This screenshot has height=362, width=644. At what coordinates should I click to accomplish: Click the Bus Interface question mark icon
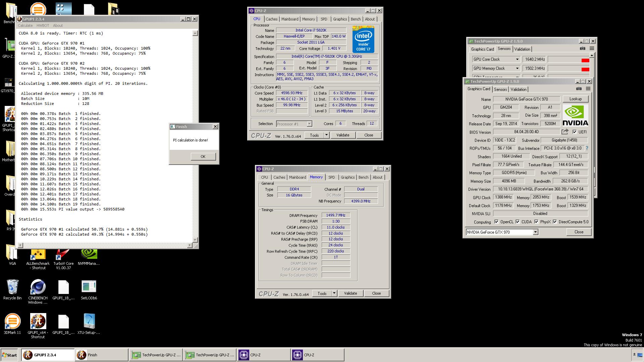587,148
